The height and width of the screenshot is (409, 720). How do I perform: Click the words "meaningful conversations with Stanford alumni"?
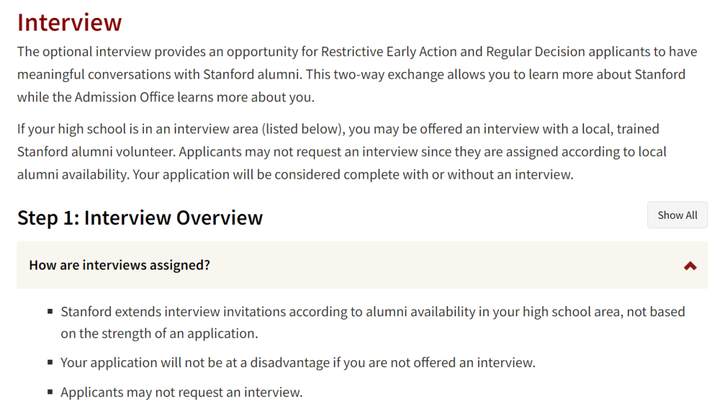(x=171, y=74)
